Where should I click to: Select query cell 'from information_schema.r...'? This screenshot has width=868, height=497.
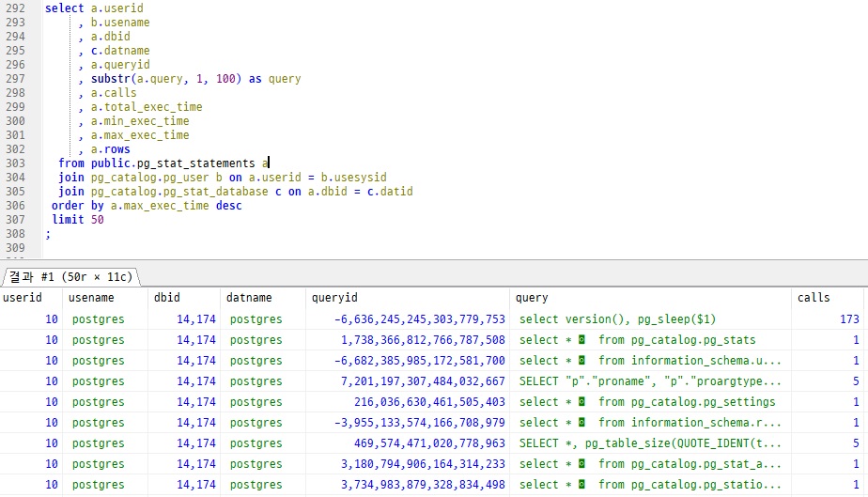pyautogui.click(x=650, y=423)
